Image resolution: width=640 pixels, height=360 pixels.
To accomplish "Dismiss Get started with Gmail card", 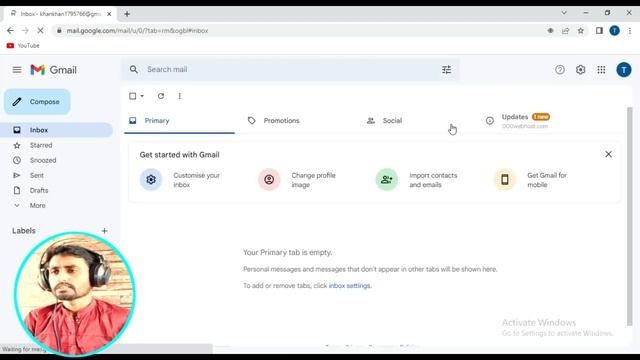I will point(608,154).
